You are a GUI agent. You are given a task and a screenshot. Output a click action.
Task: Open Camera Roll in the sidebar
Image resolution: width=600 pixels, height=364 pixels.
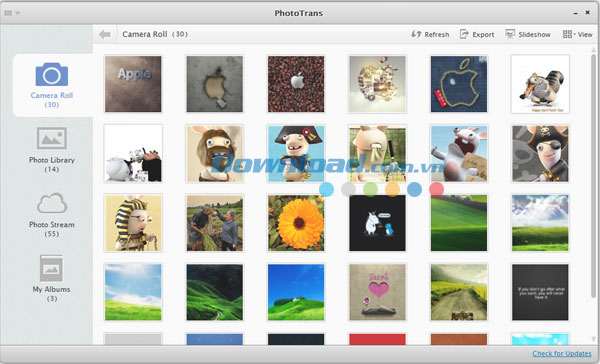(x=52, y=85)
